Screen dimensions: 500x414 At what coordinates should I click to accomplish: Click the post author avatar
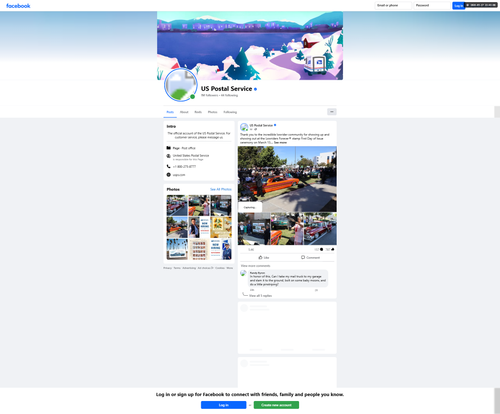(x=244, y=127)
